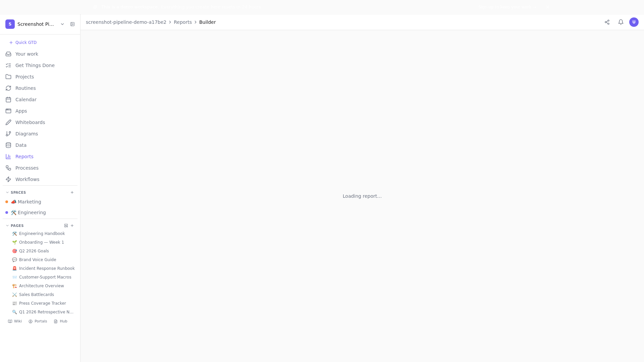
Task: Open the Wiki link
Action: (15, 321)
